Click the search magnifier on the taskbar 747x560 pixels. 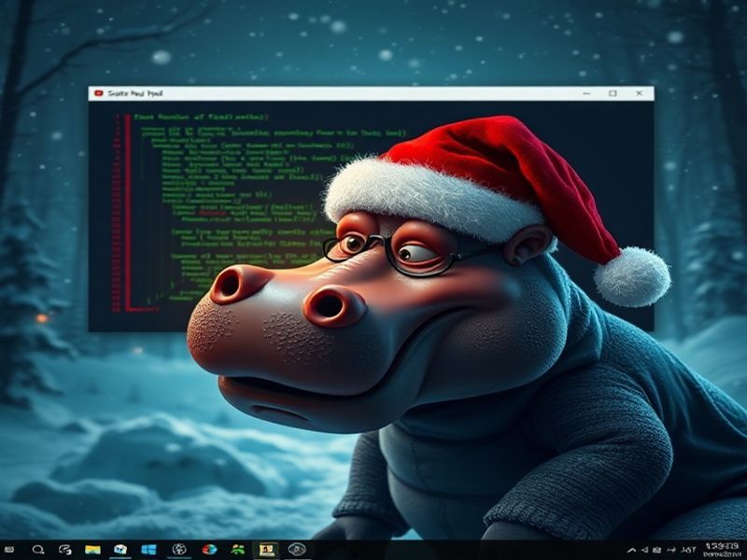coord(38,550)
